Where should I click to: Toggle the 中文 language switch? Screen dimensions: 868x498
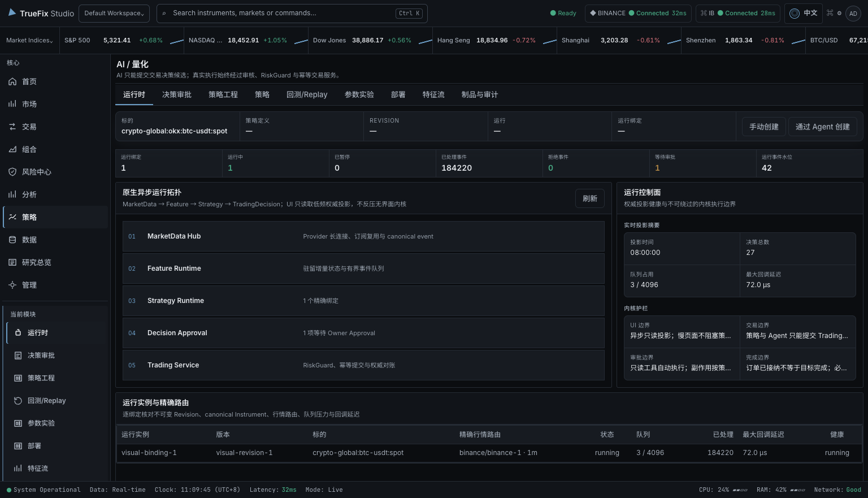pos(803,13)
